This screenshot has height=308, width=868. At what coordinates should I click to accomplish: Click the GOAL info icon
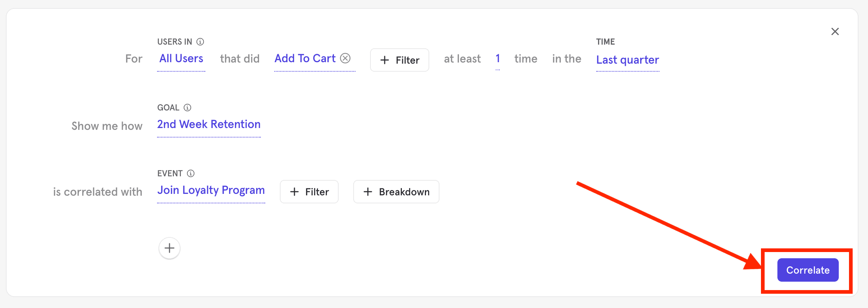coord(187,108)
